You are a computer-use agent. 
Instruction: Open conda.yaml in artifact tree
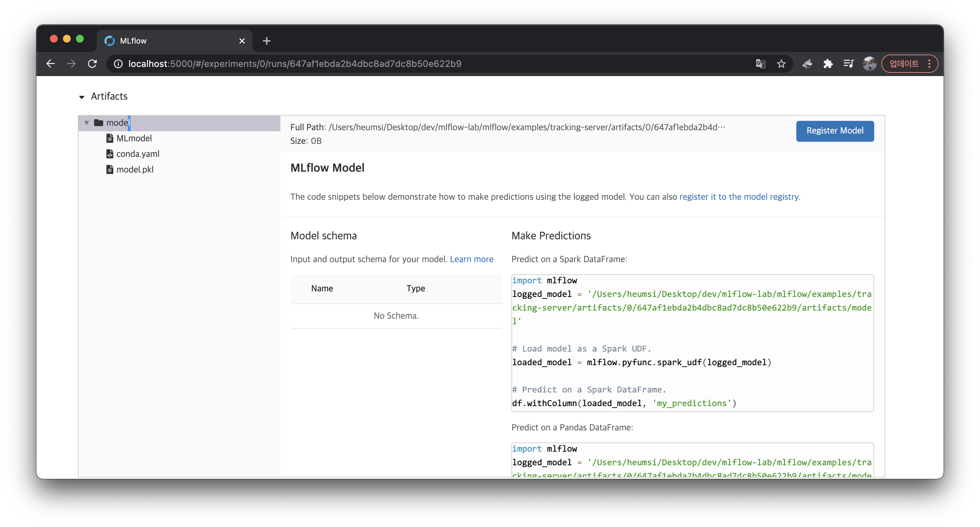tap(138, 154)
